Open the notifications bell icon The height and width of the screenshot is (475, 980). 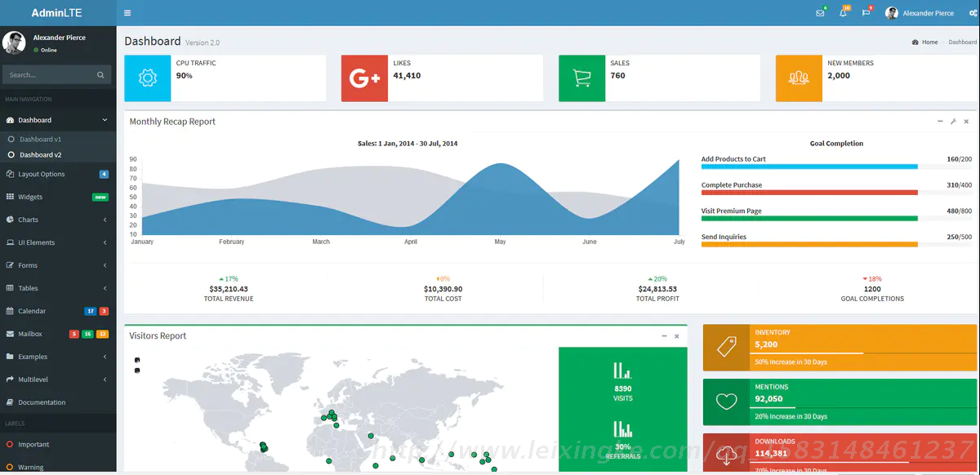[x=843, y=13]
